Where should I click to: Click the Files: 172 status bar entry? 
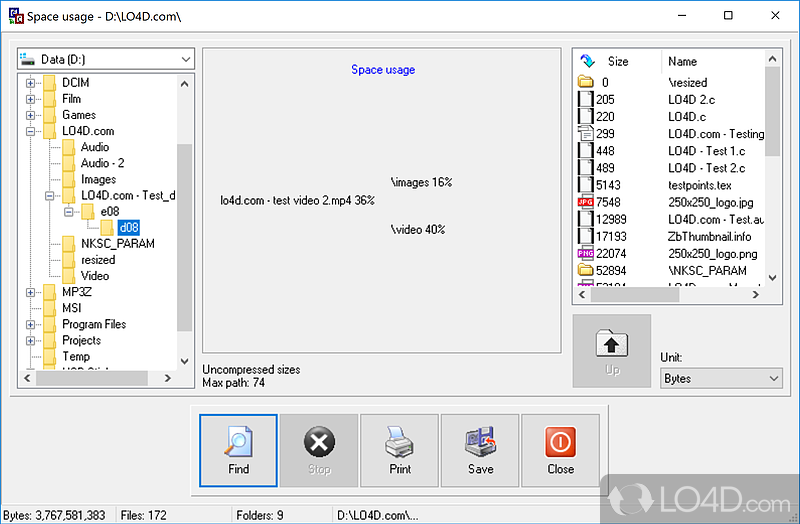(143, 515)
